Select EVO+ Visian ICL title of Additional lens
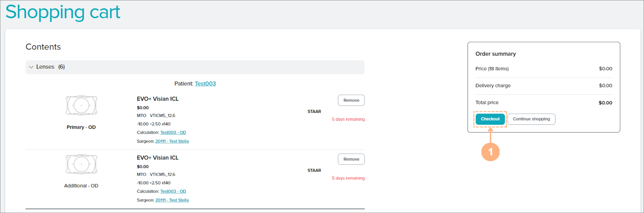Image resolution: width=644 pixels, height=213 pixels. [158, 158]
